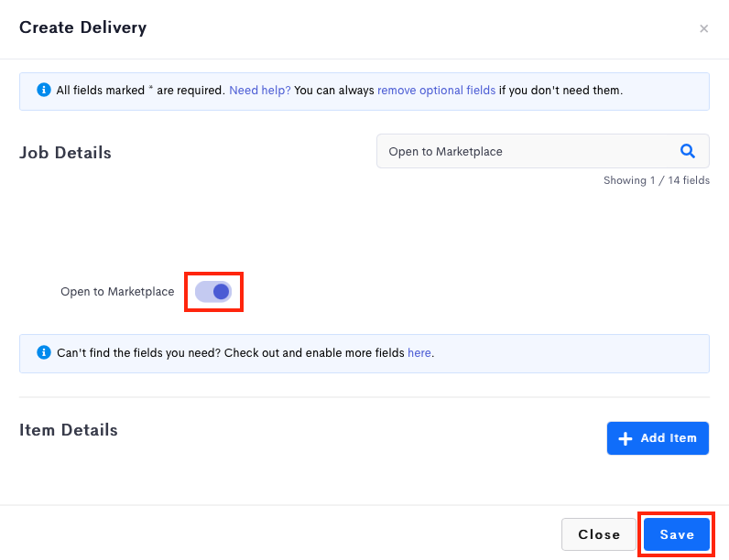Click the Close button in the footer
Screen dimensions: 729x560
coord(599,534)
